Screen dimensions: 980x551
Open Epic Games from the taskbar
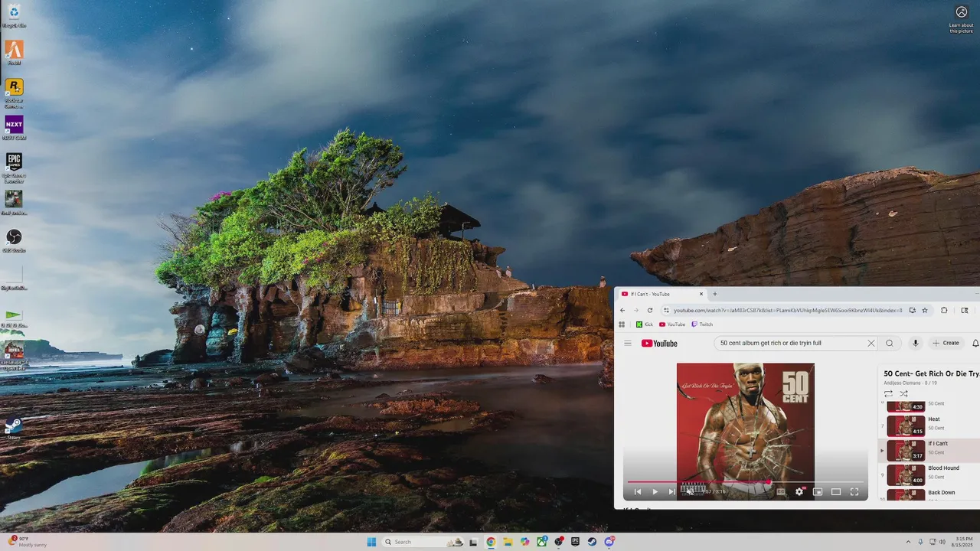575,542
